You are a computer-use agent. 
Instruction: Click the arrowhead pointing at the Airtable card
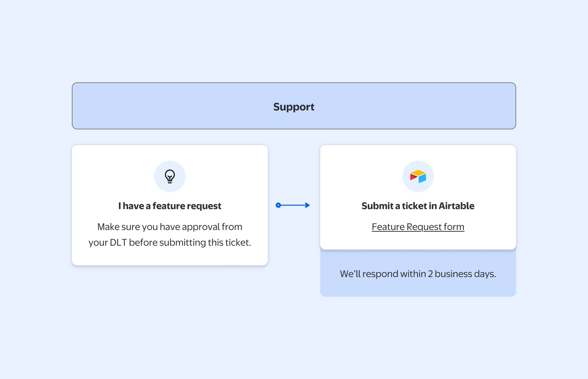click(x=306, y=205)
